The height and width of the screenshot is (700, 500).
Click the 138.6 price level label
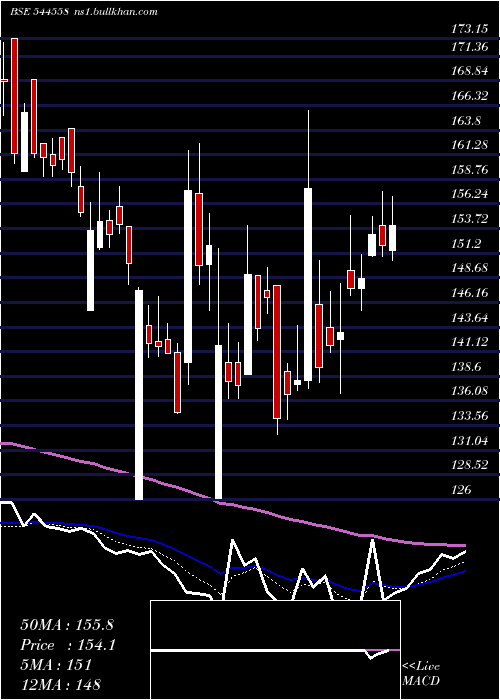tap(467, 367)
